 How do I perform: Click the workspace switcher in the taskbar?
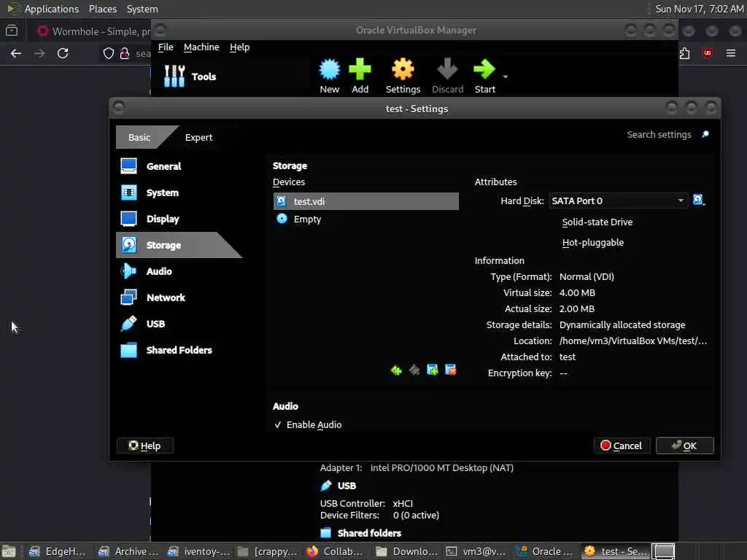663,551
